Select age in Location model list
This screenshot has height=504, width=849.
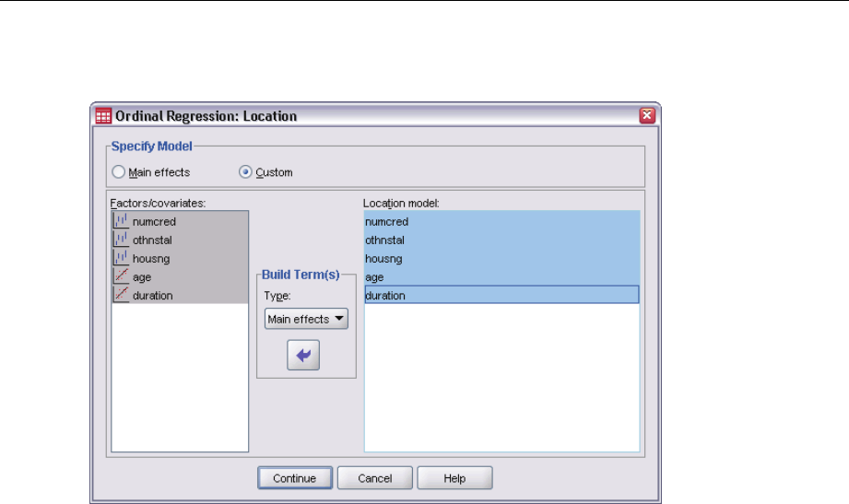click(501, 276)
